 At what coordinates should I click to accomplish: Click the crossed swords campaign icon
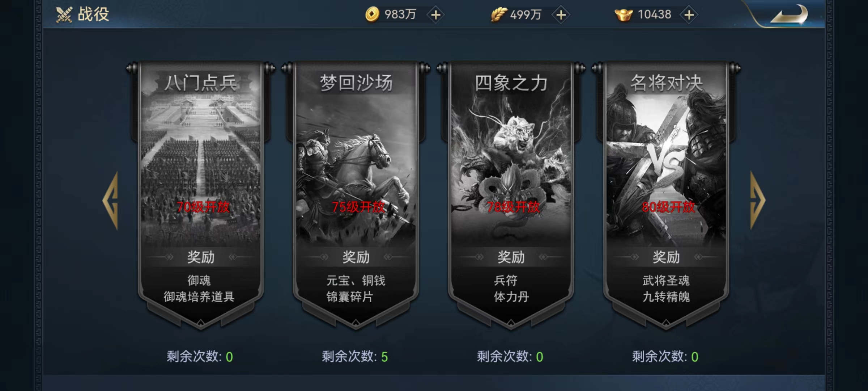pyautogui.click(x=64, y=15)
